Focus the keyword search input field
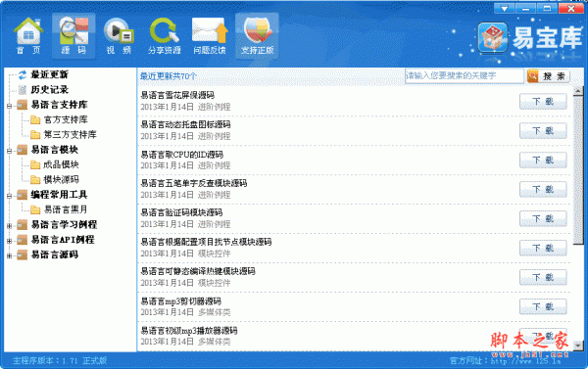This screenshot has width=588, height=369. [x=464, y=76]
